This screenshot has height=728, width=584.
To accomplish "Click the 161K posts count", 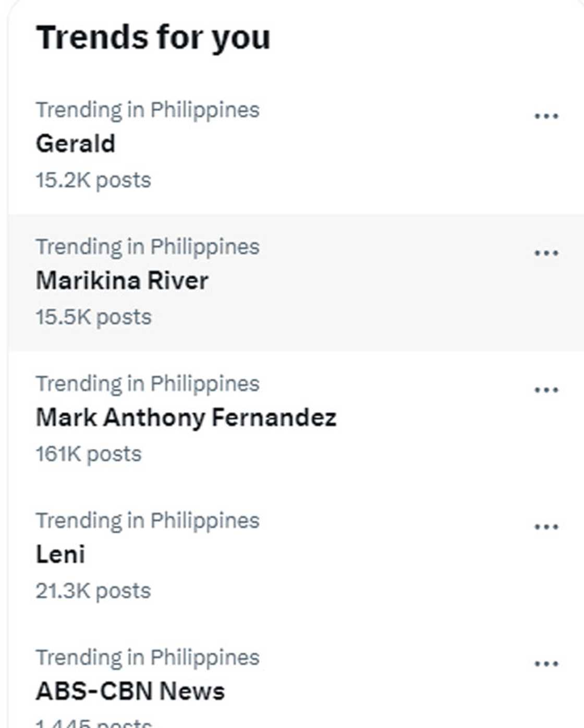I will (89, 454).
